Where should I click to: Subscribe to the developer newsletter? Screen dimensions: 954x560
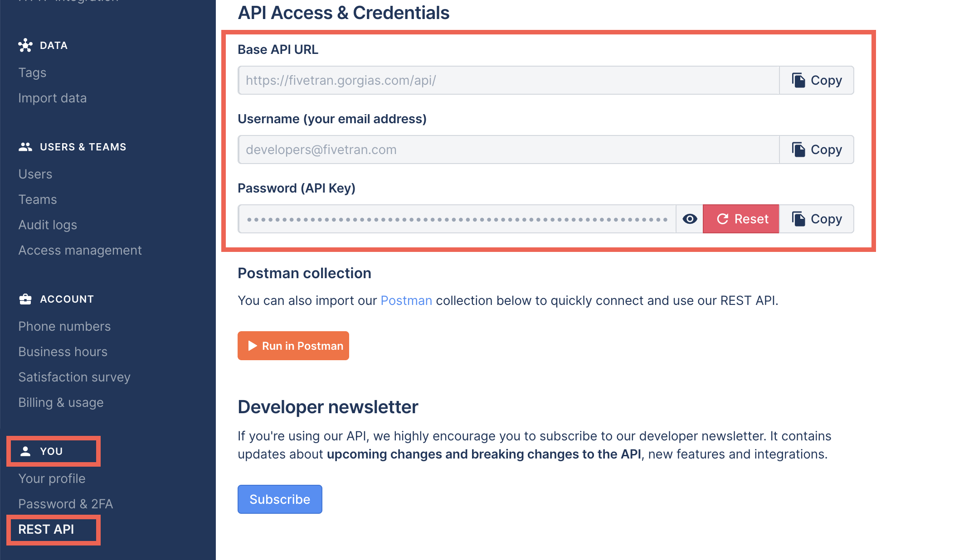tap(279, 499)
